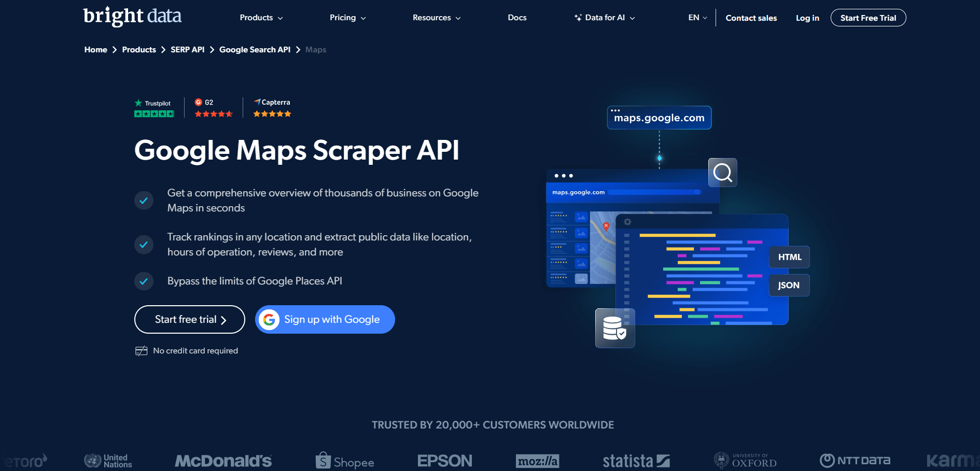Screen dimensions: 980x471
Task: Expand the Resources dropdown menu
Action: pos(436,17)
